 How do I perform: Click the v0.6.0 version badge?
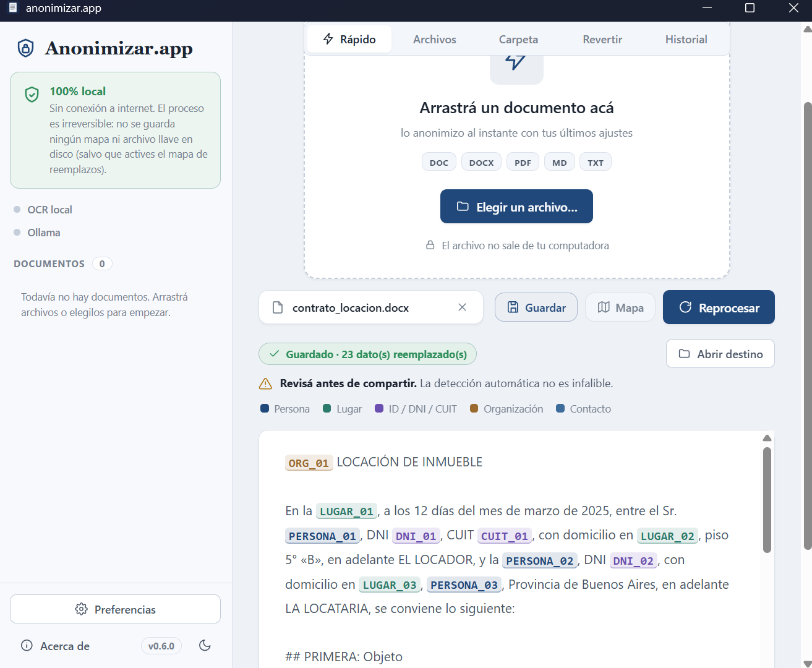[x=161, y=646]
